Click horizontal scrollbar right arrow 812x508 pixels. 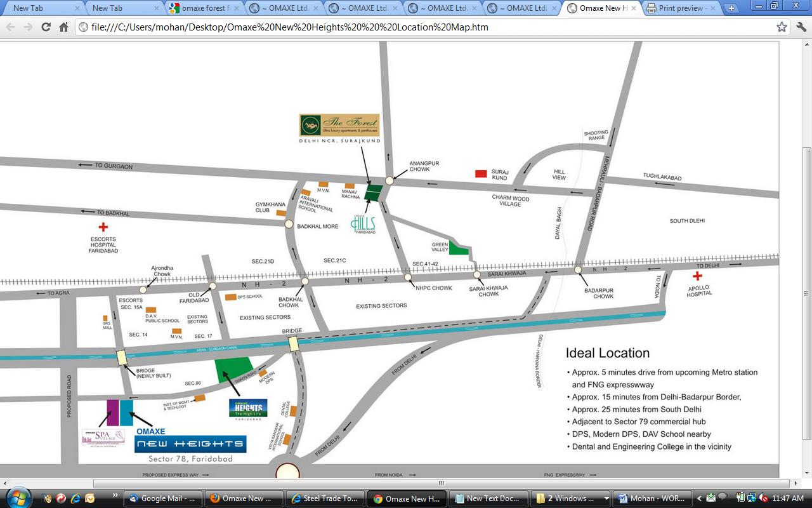click(x=796, y=484)
